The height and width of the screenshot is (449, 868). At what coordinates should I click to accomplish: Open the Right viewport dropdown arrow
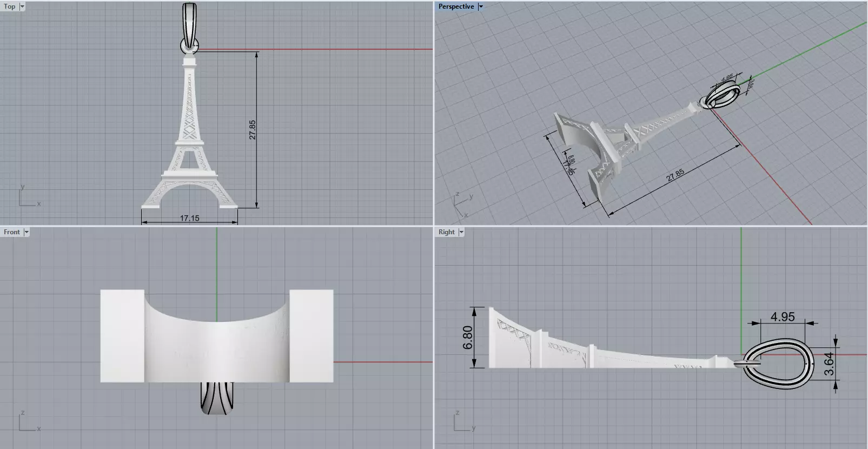click(461, 232)
